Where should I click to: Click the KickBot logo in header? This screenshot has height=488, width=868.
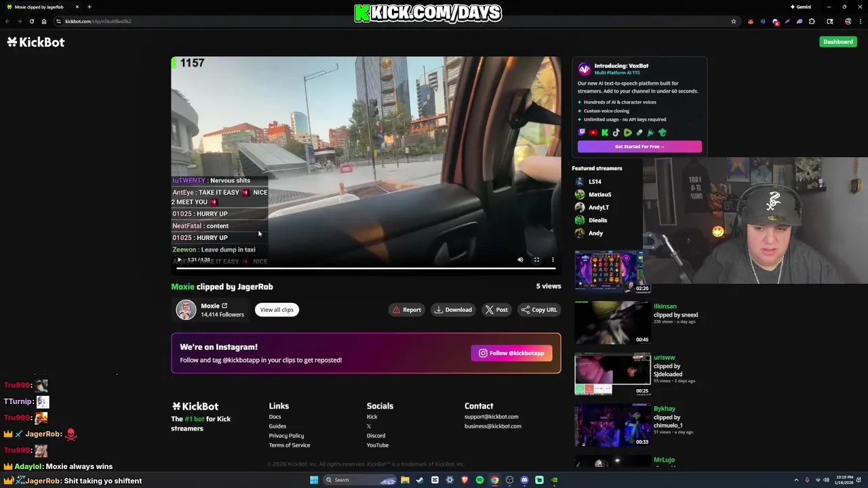(36, 42)
